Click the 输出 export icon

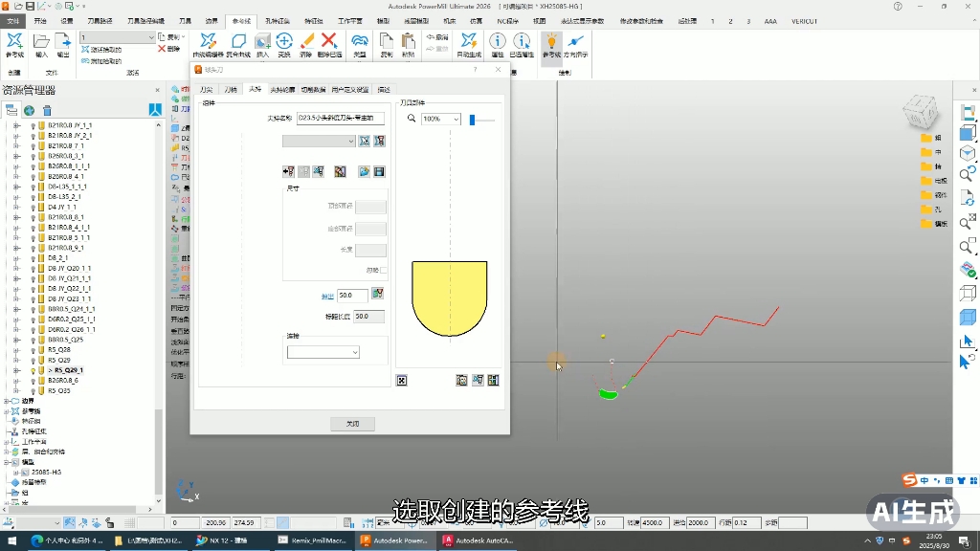click(63, 41)
